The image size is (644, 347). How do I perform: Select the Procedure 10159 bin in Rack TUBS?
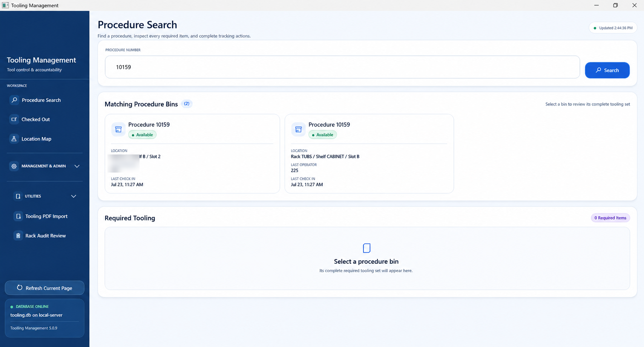(x=369, y=154)
